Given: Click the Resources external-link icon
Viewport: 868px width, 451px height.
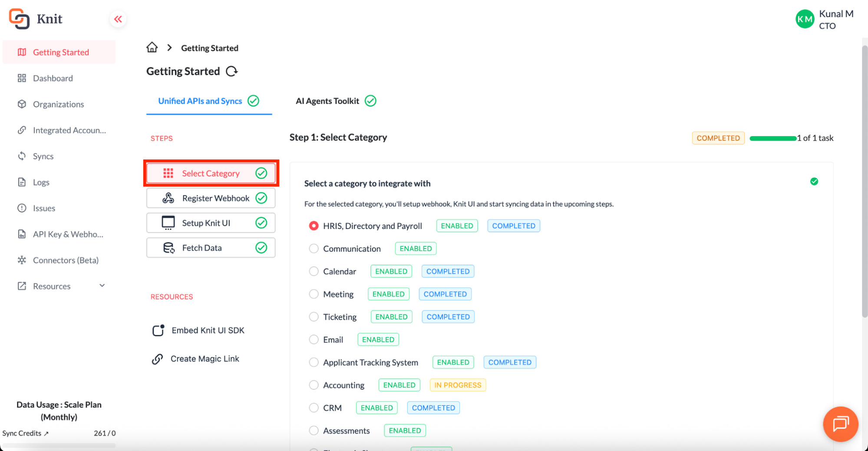Looking at the screenshot, I should coord(22,286).
